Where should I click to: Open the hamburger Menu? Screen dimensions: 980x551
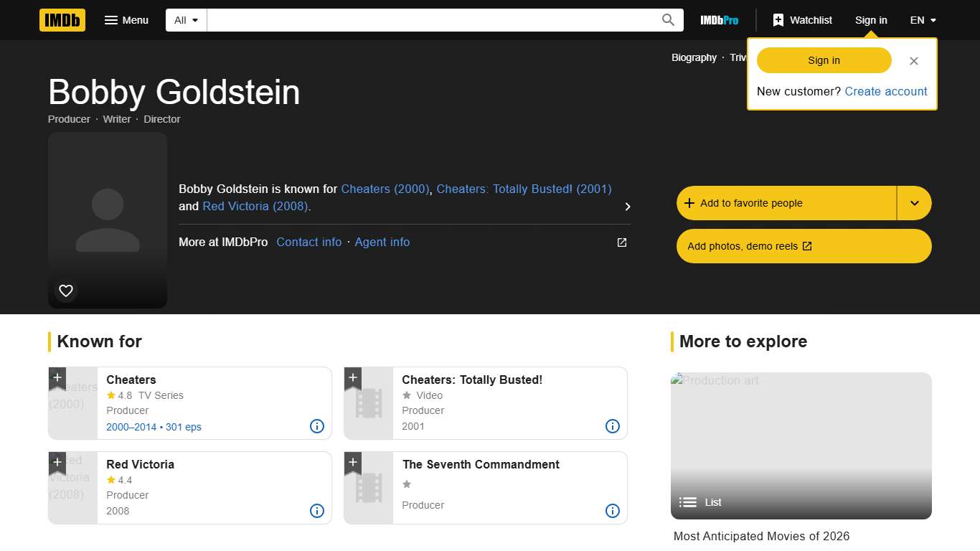pos(126,20)
